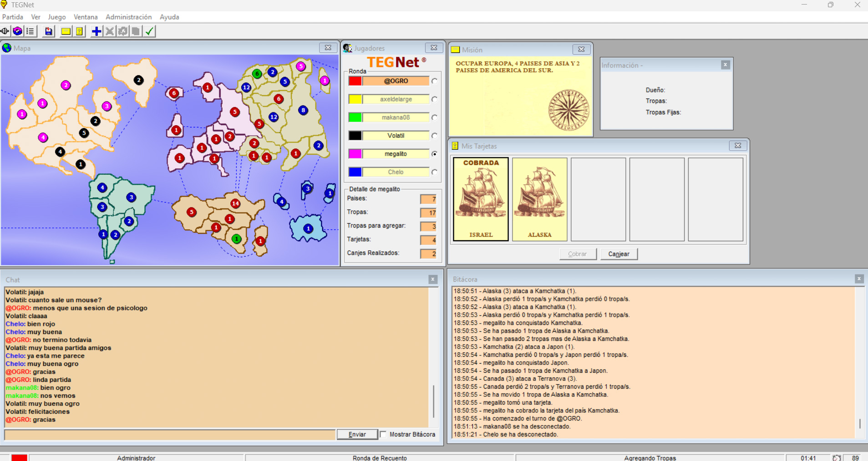Open the Juego menu
This screenshot has width=868, height=461.
click(57, 17)
